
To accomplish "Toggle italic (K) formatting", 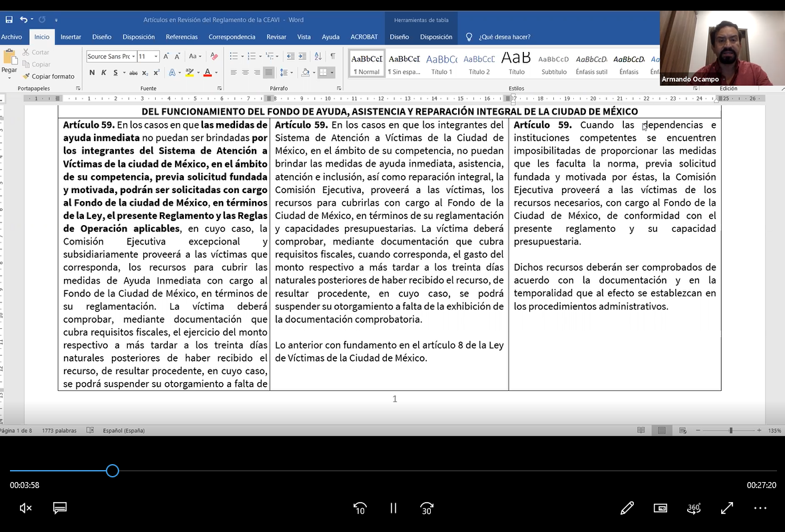I will [x=104, y=73].
